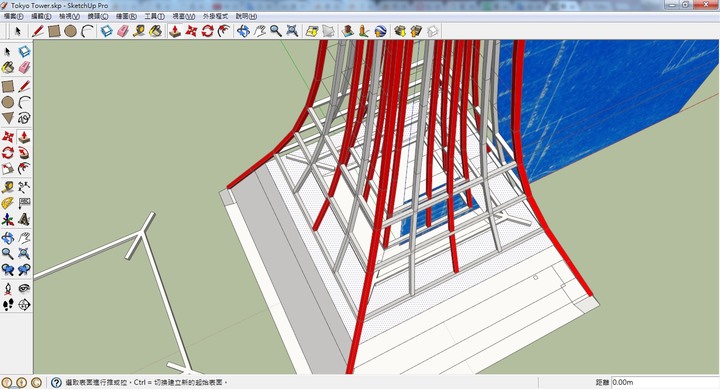720x389 pixels.
Task: Open the 工具(T) Tools menu
Action: pyautogui.click(x=154, y=16)
